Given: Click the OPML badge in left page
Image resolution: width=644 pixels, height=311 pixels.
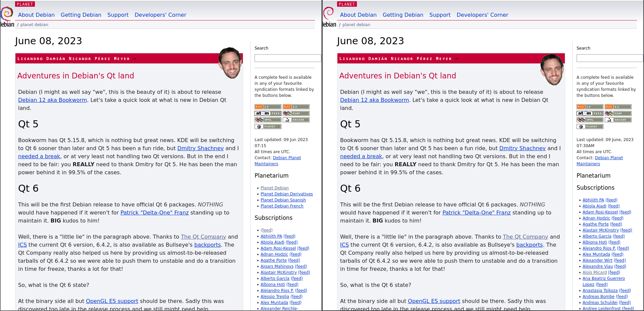Looking at the screenshot, I should coord(268,120).
